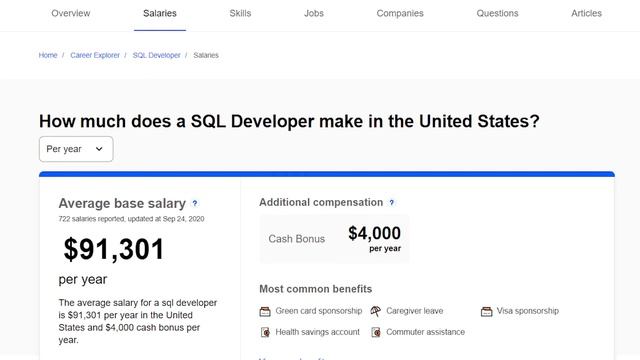The width and height of the screenshot is (640, 360).
Task: Select the Health savings account text
Action: [x=317, y=332]
